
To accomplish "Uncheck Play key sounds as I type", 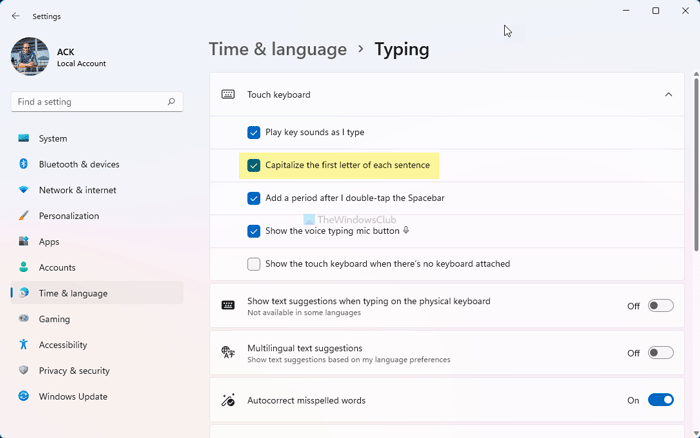I will pos(254,132).
